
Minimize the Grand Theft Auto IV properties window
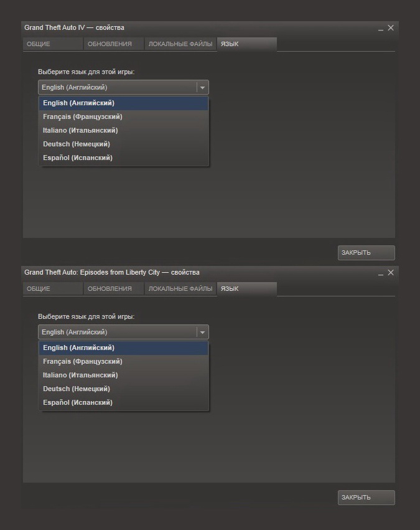381,29
